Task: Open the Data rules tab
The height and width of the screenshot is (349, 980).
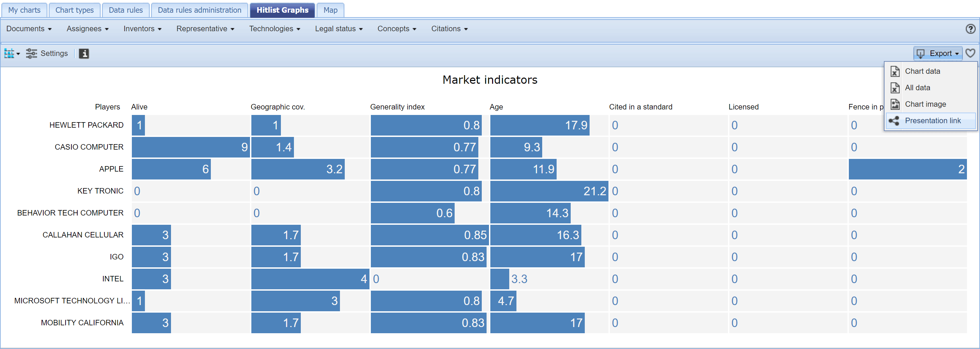Action: pyautogui.click(x=126, y=10)
